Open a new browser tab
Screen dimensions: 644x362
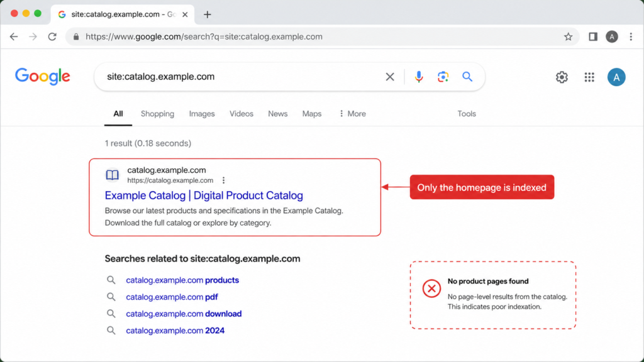tap(208, 14)
